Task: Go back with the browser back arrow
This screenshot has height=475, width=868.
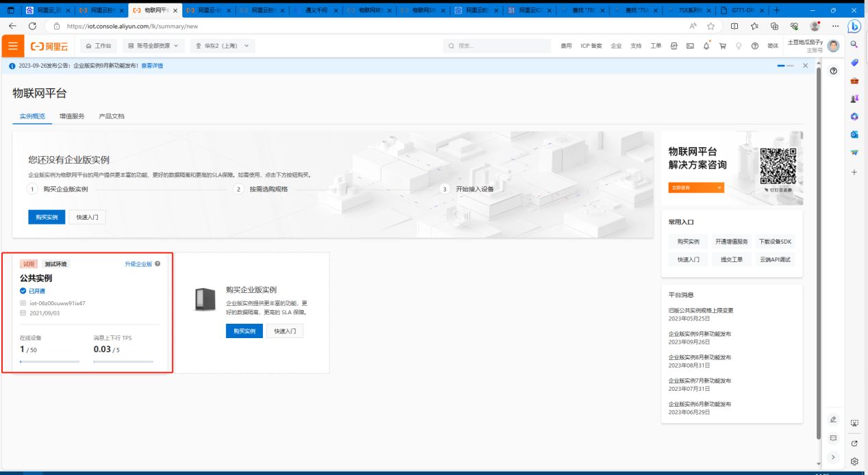Action: pyautogui.click(x=12, y=26)
